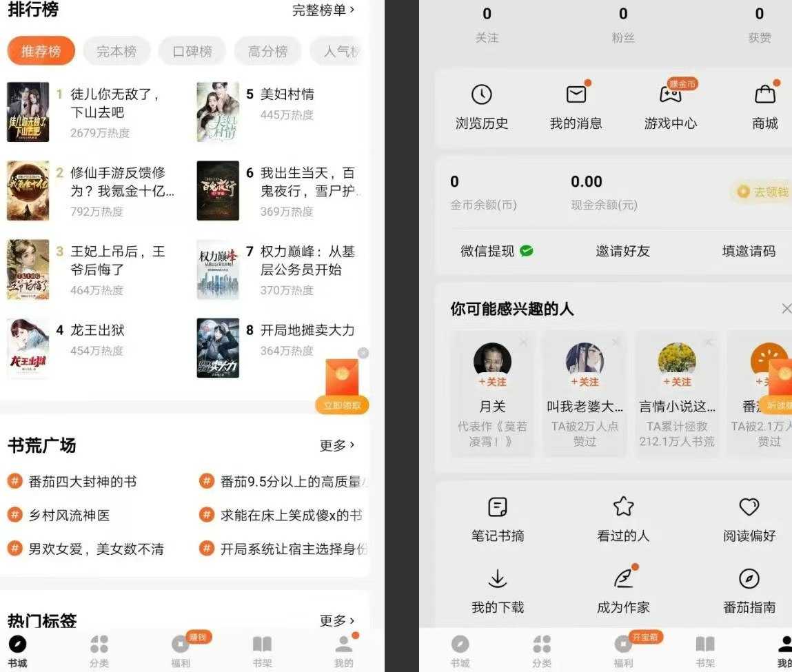
Task: Tap 微信提现 link
Action: (x=496, y=252)
